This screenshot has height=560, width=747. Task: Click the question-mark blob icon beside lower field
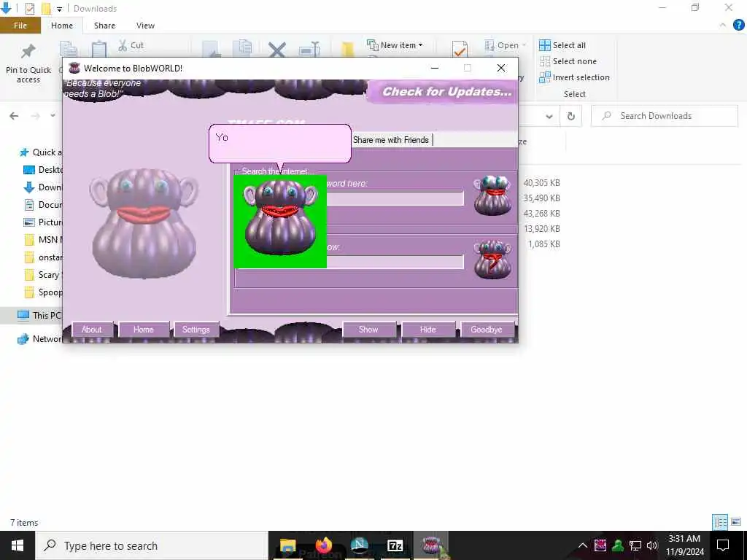coord(492,259)
